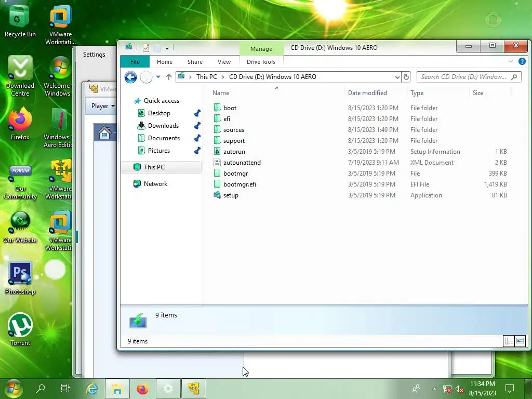Viewport: 532px width, 399px height.
Task: Switch to Large icons view button
Action: [520, 341]
